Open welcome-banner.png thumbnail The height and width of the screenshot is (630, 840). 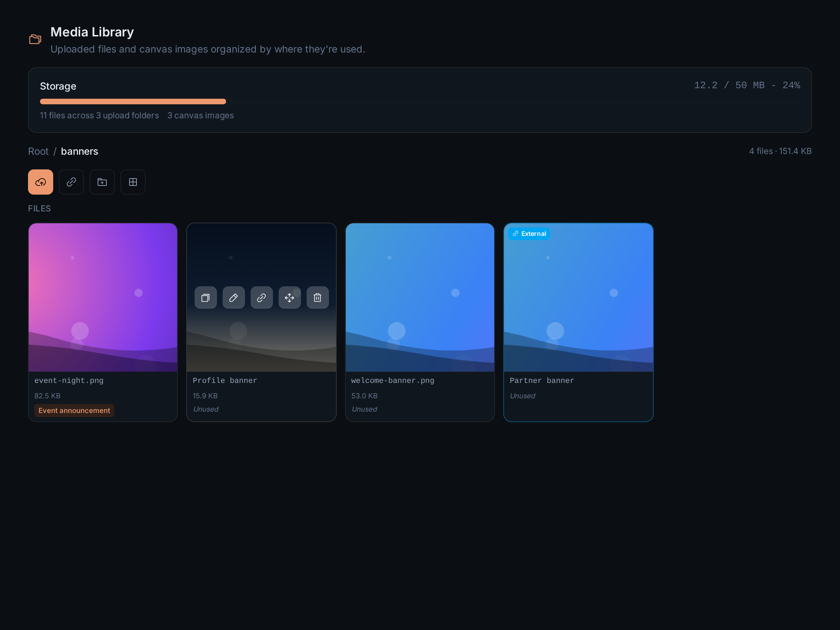tap(420, 297)
